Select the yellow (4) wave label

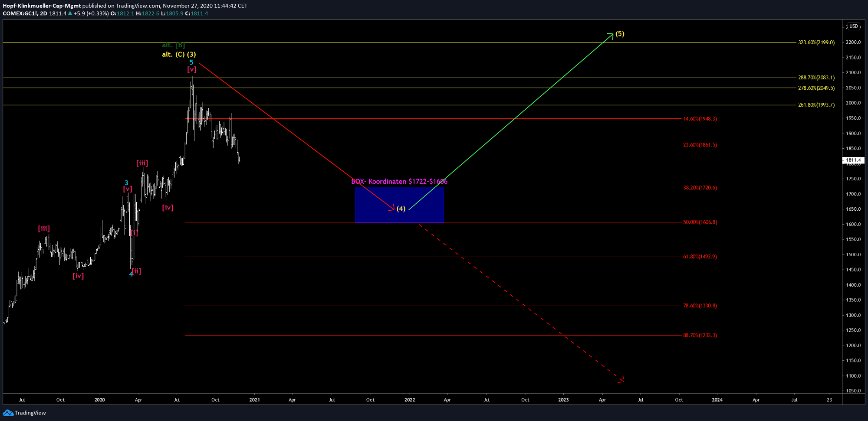(x=401, y=209)
